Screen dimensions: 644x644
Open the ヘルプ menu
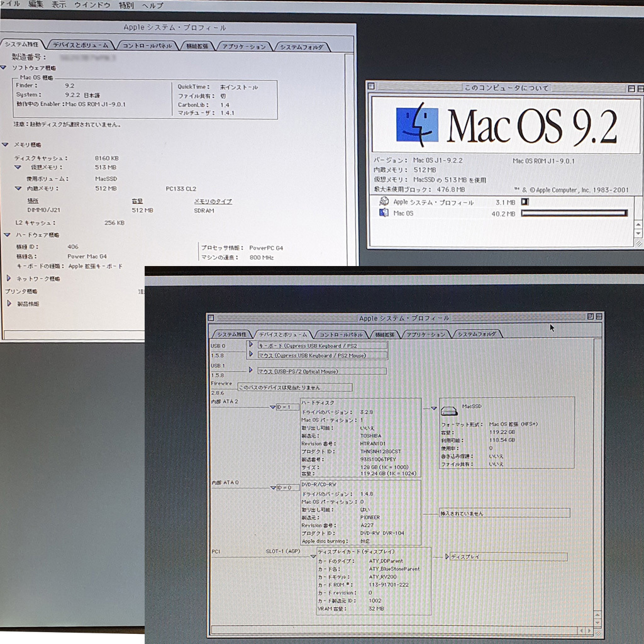tap(152, 6)
